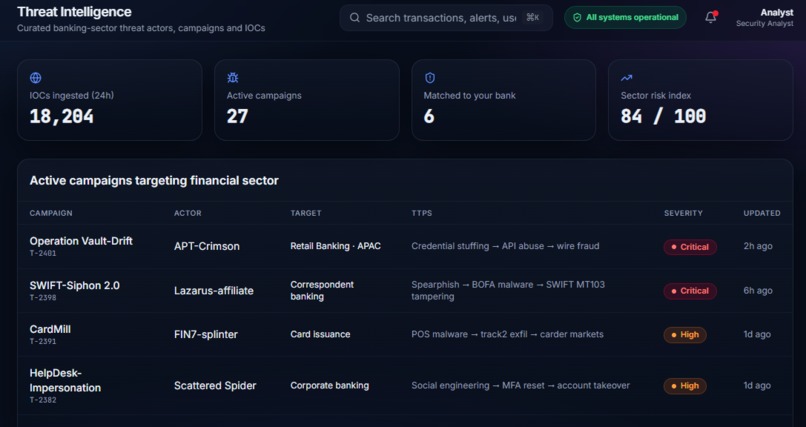
Task: Click the Critical badge for Operation Vault-Drift
Action: [x=690, y=247]
